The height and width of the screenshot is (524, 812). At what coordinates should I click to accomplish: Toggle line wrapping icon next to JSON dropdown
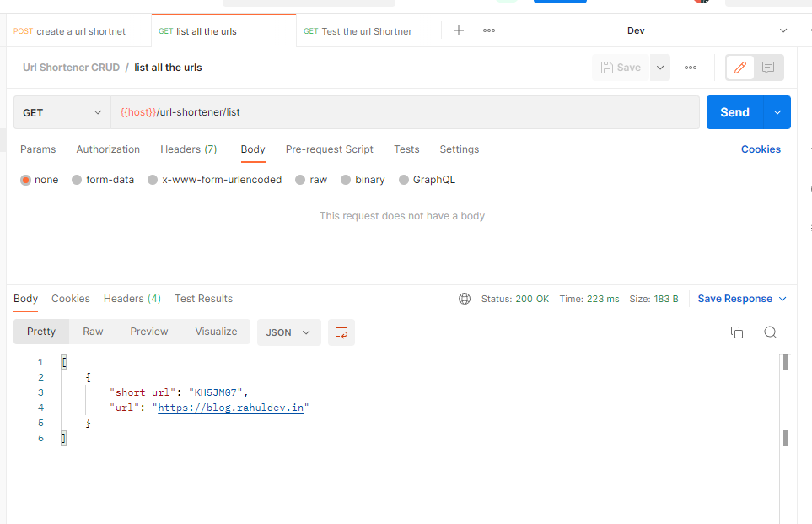pos(341,332)
